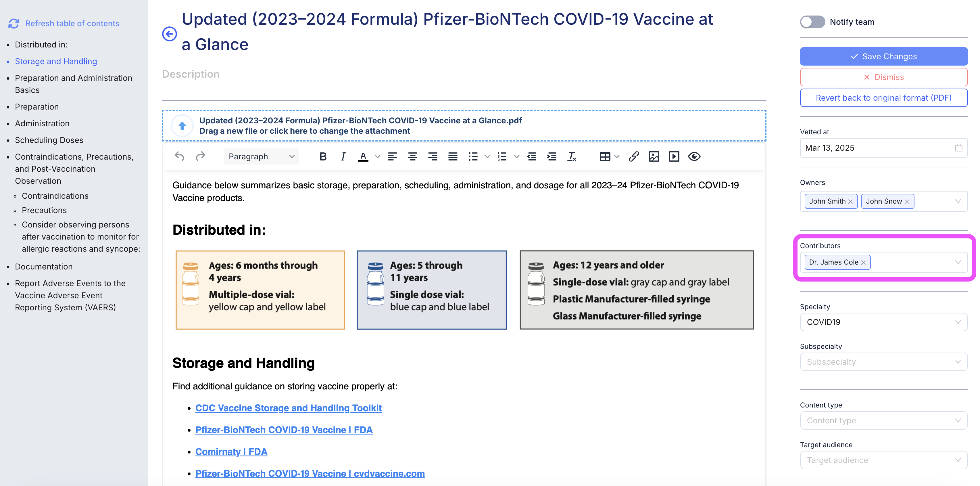This screenshot has height=486, width=980.
Task: Expand the Owners dropdown
Action: [x=958, y=201]
